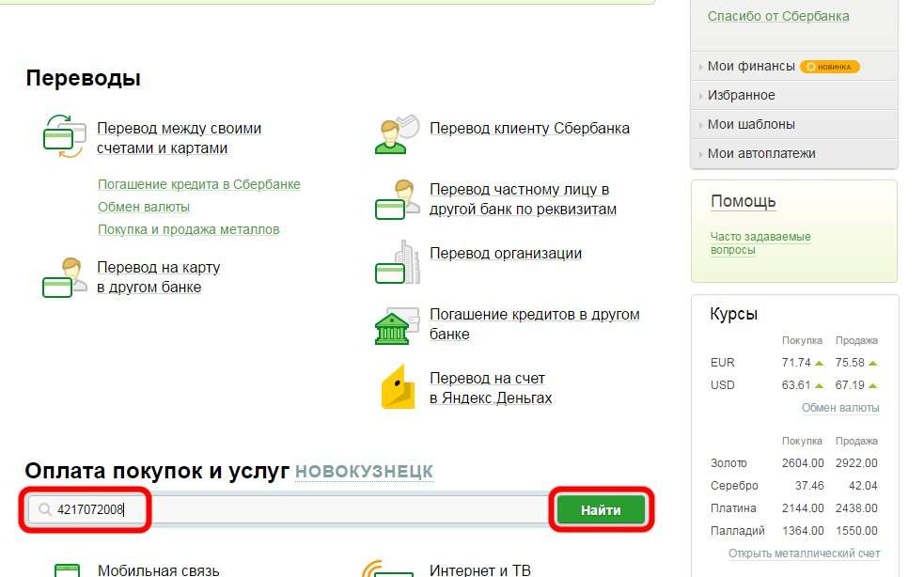Click the Мобильная связь icon
Screen dimensions: 924x577
coord(67,569)
